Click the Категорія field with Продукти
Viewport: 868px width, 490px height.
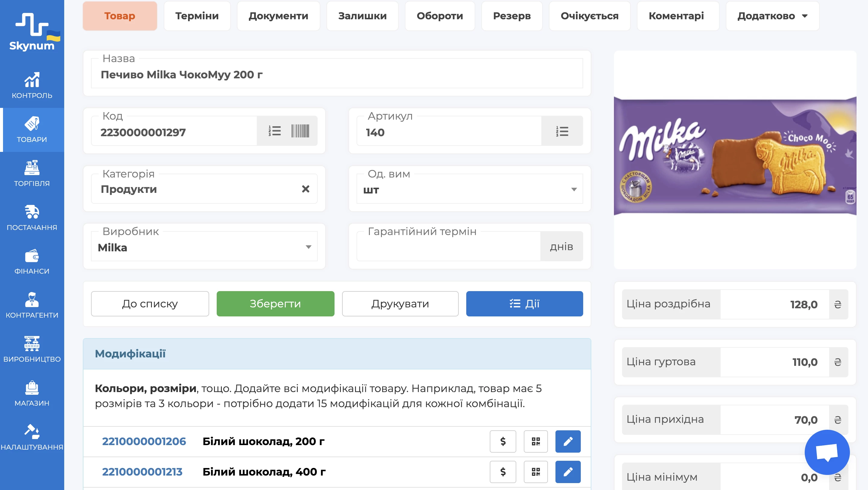(x=204, y=189)
